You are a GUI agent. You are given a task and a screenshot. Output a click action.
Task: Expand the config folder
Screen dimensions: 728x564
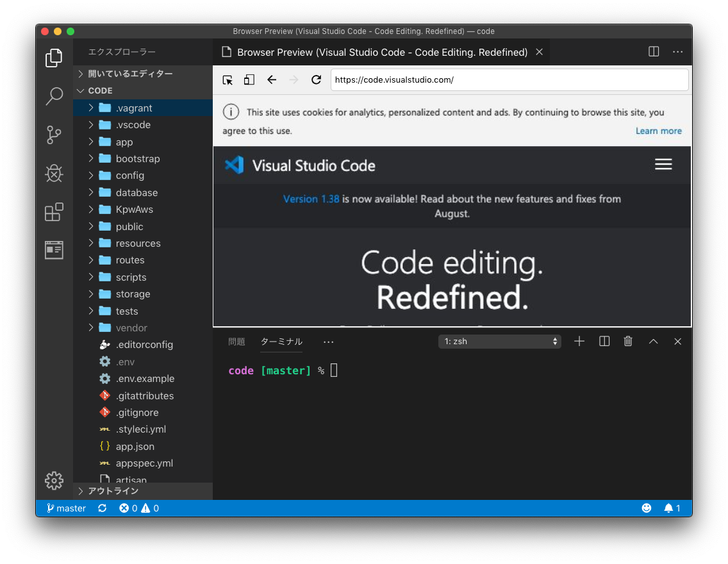point(143,176)
